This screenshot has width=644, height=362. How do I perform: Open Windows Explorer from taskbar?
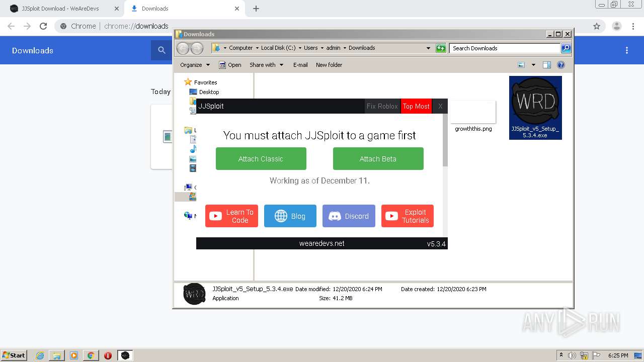point(57,355)
